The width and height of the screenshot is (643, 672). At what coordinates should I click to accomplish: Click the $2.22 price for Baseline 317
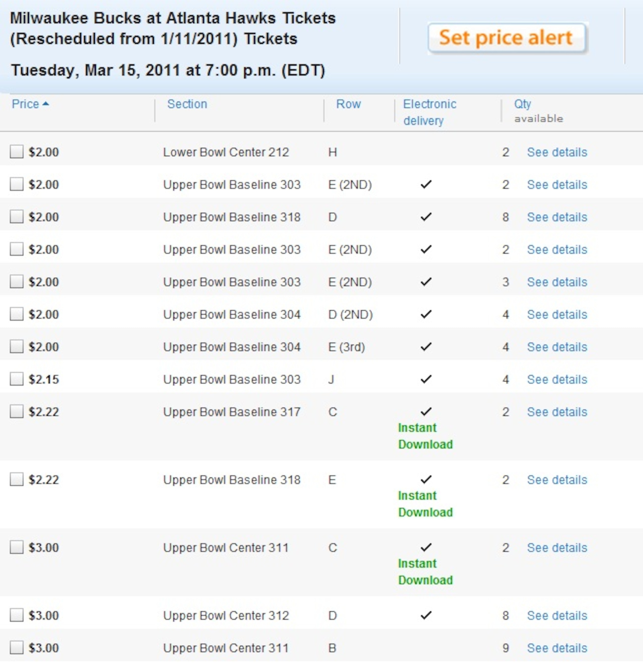[43, 412]
